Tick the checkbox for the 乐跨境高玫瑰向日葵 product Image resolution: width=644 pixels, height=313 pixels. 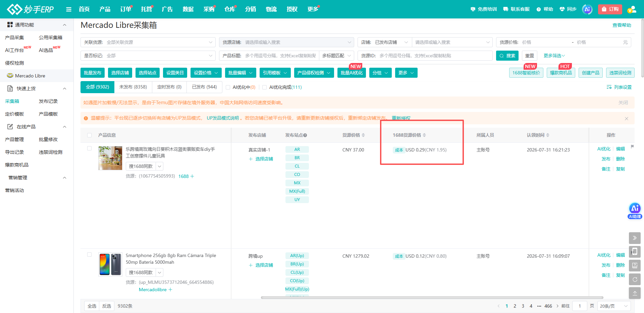[x=89, y=148]
